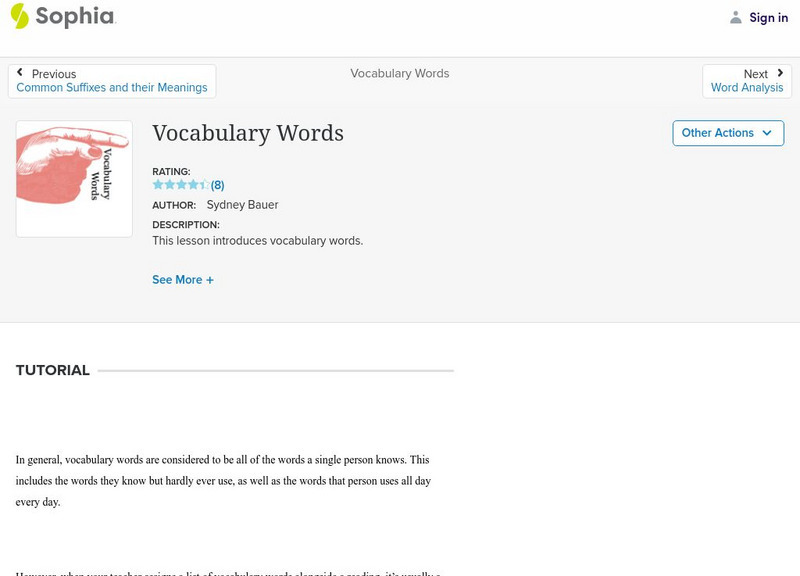Open the rating count (8) link
The image size is (800, 576).
(217, 185)
